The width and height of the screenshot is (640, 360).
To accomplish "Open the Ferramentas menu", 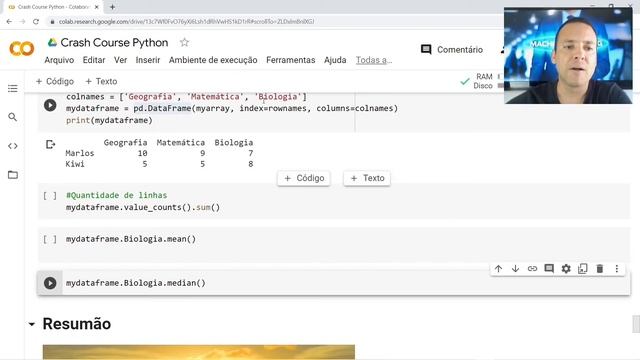I will [291, 60].
